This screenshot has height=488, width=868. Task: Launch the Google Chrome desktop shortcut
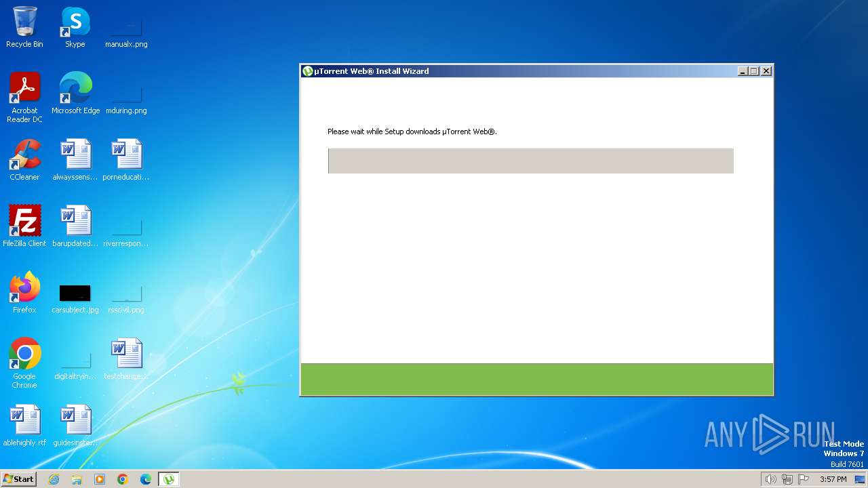pos(25,363)
